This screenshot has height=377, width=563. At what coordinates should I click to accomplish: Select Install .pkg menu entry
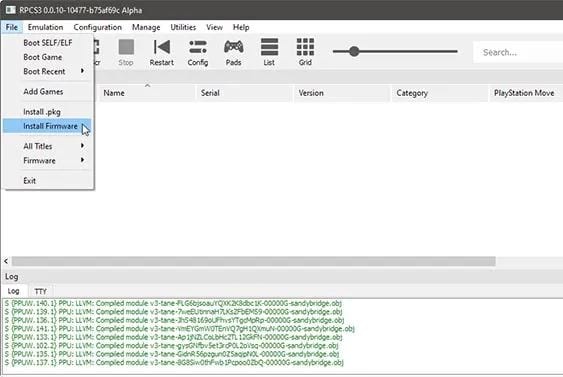(47, 112)
